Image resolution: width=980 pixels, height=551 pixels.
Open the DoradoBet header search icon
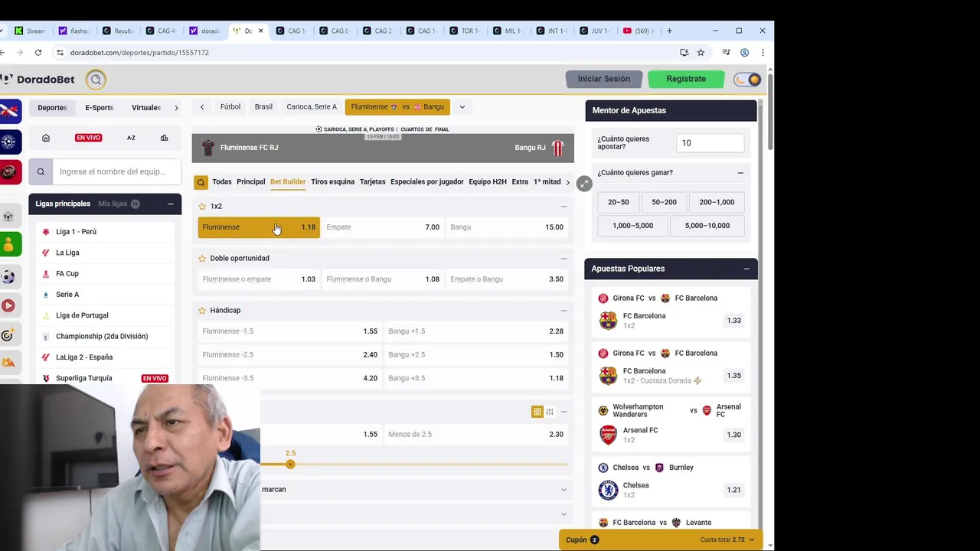coord(96,79)
